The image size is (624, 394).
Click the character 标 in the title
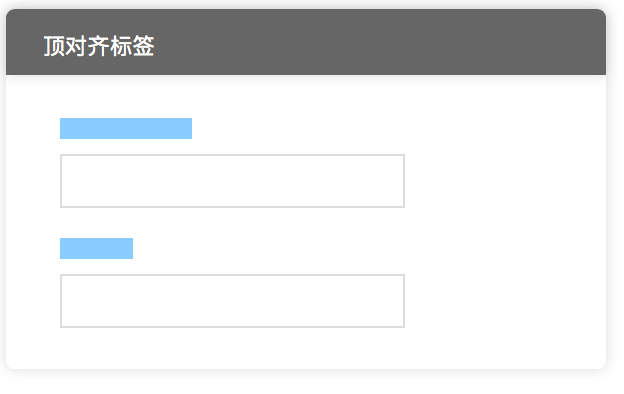[121, 46]
